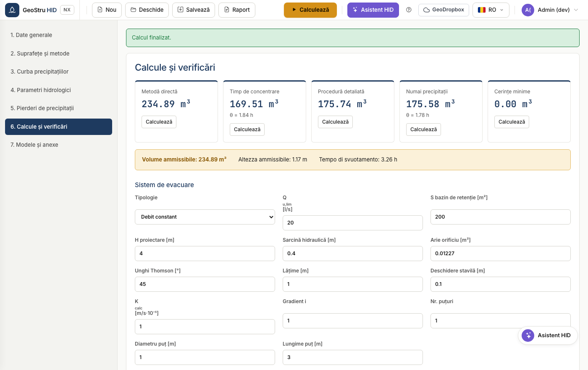The image size is (588, 370).
Task: Click the GeoStru HID logo icon
Action: 12,10
